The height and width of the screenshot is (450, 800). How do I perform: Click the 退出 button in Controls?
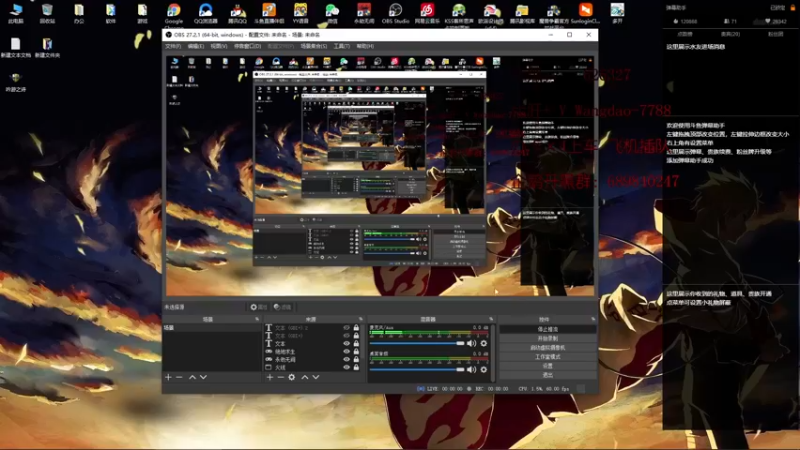click(x=547, y=375)
